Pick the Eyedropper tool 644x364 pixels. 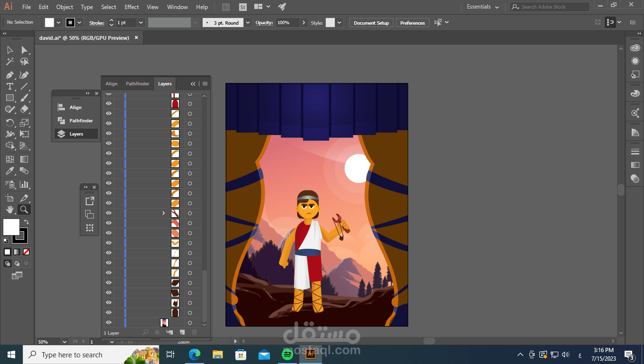[x=9, y=171]
